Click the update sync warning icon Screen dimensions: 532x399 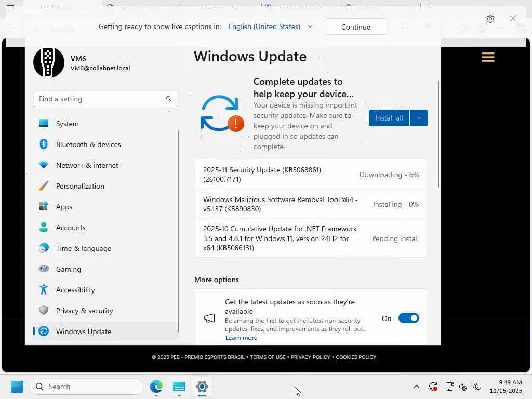click(x=222, y=114)
